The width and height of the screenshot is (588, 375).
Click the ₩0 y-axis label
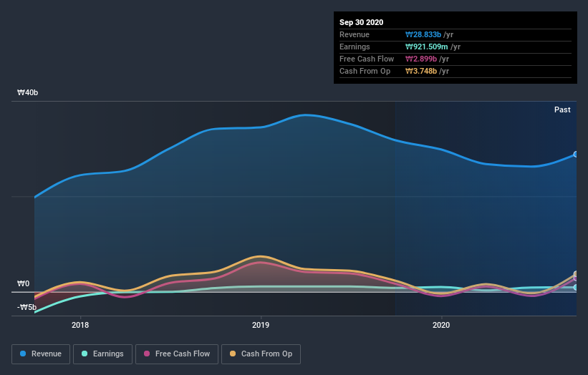[x=23, y=283]
